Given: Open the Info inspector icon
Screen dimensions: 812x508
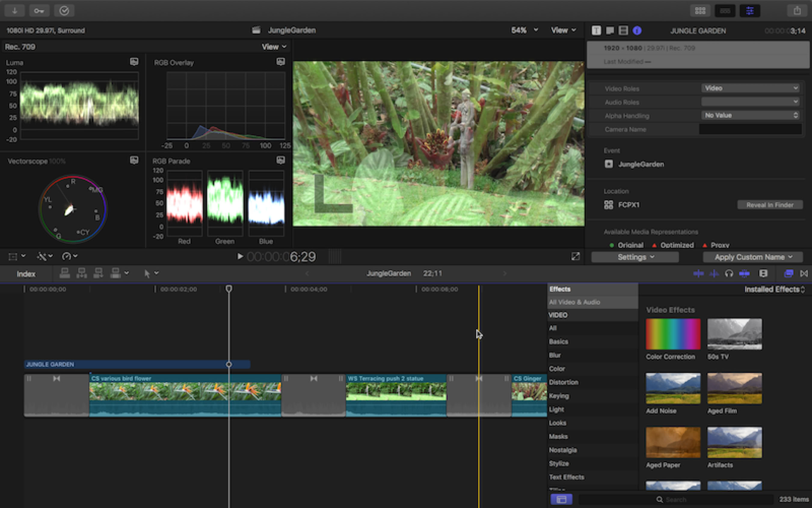Looking at the screenshot, I should (x=637, y=31).
